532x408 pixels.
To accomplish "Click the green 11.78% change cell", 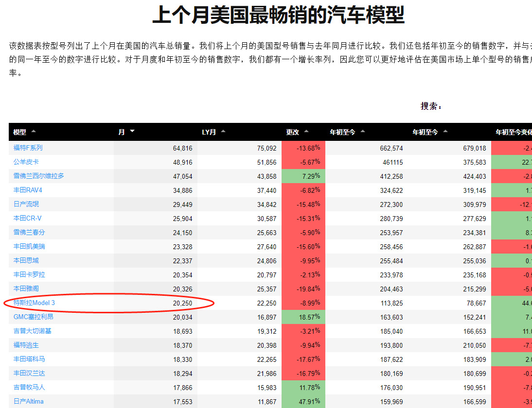I will [303, 387].
